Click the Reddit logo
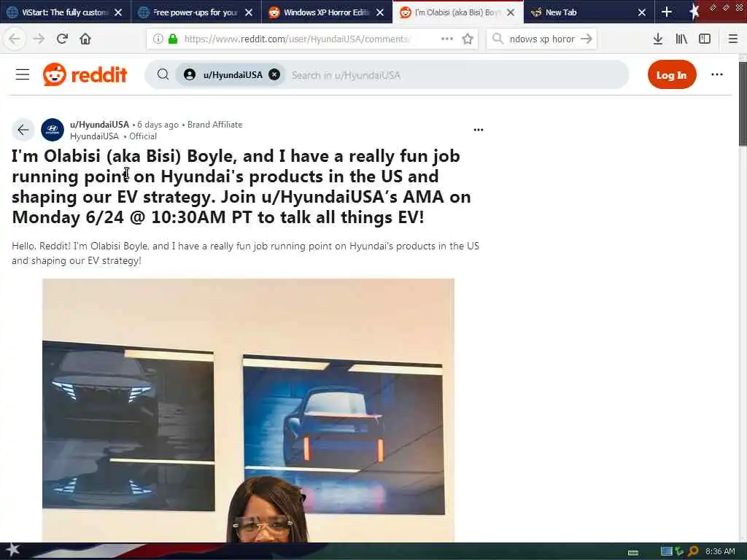747x560 pixels. pyautogui.click(x=85, y=75)
